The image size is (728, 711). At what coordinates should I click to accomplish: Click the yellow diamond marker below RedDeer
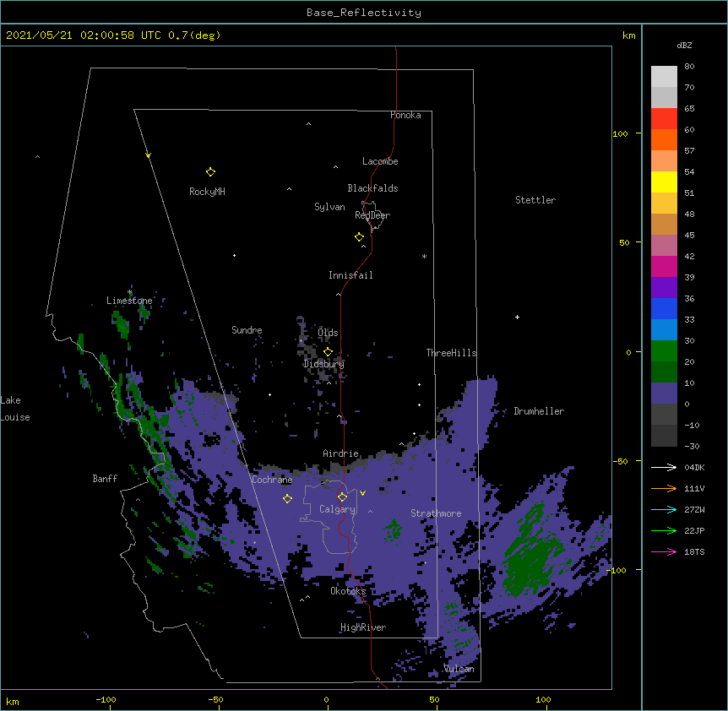359,237
